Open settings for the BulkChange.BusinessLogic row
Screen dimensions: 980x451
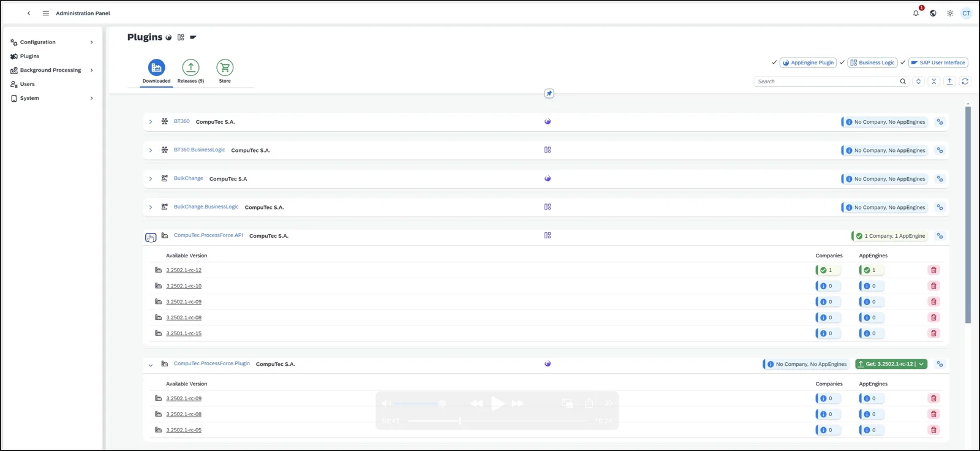[940, 207]
